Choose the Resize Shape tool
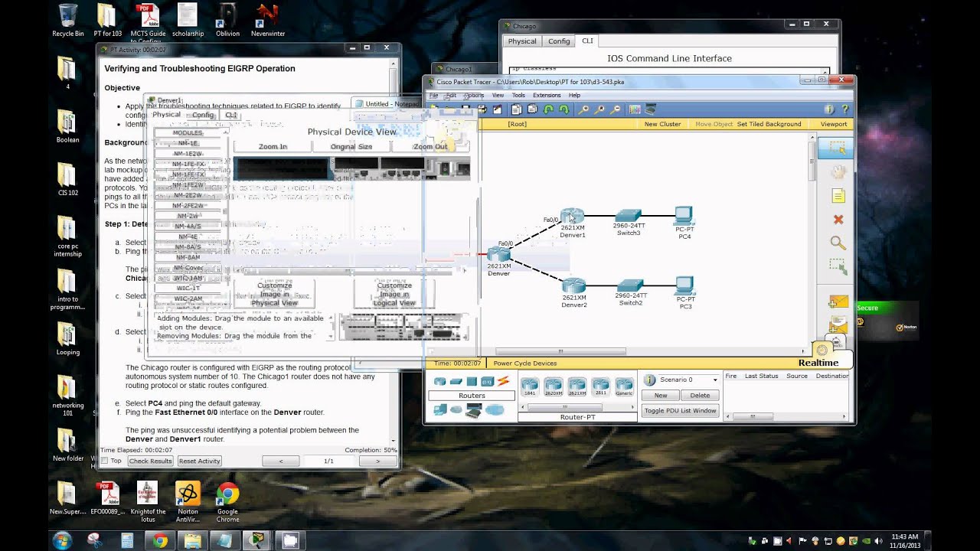980x551 pixels. tap(838, 267)
